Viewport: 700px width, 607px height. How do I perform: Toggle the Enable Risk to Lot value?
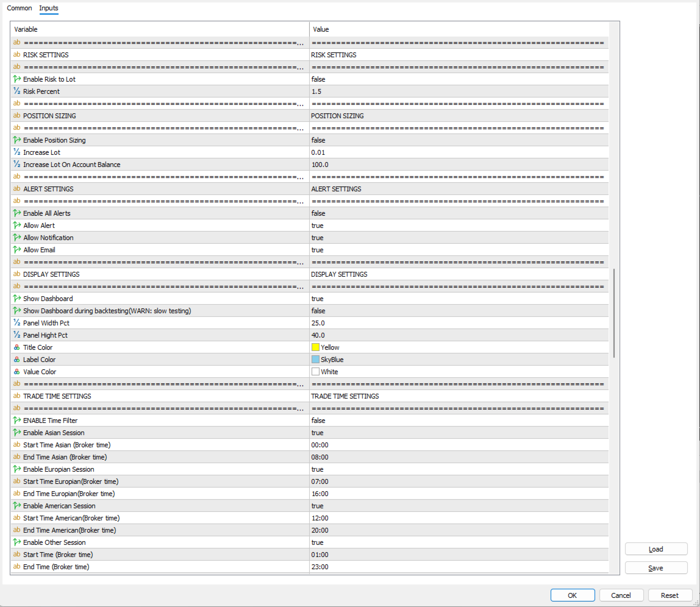459,79
